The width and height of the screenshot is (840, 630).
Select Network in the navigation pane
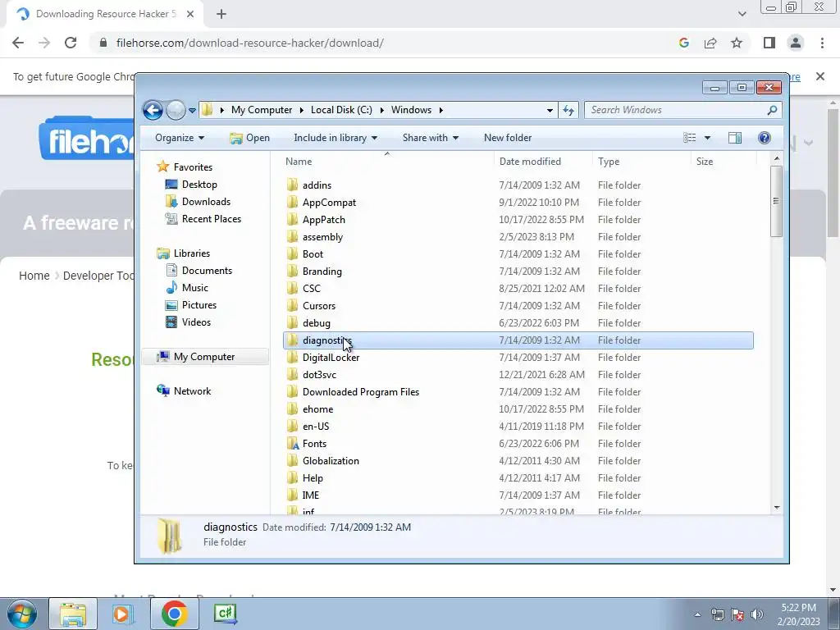pyautogui.click(x=192, y=391)
